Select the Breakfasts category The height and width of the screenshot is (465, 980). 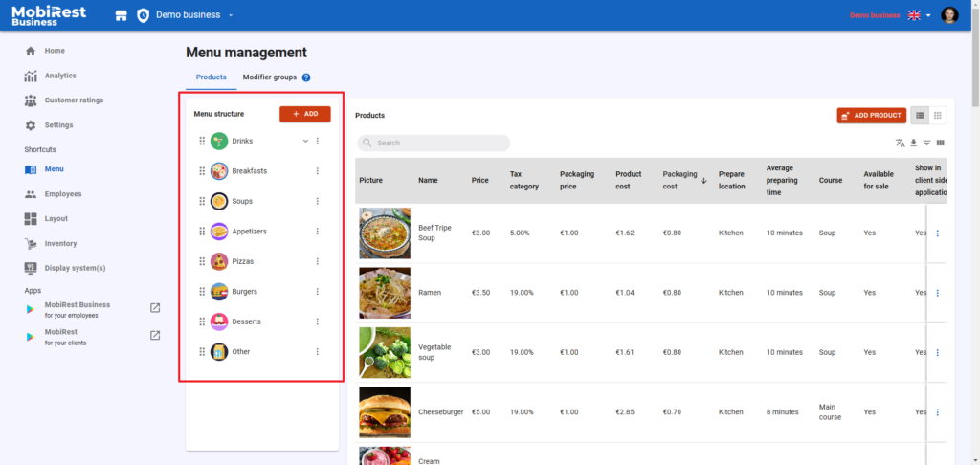click(250, 171)
